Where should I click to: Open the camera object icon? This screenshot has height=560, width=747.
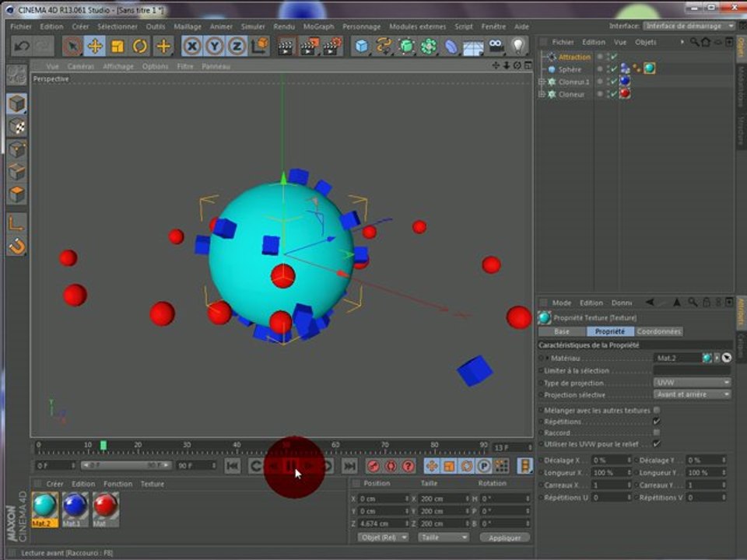tap(496, 46)
